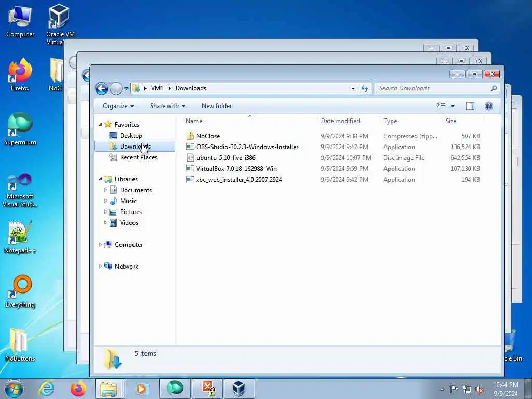Open Windows Media Player from taskbar
Image resolution: width=532 pixels, height=399 pixels.
coord(141,389)
